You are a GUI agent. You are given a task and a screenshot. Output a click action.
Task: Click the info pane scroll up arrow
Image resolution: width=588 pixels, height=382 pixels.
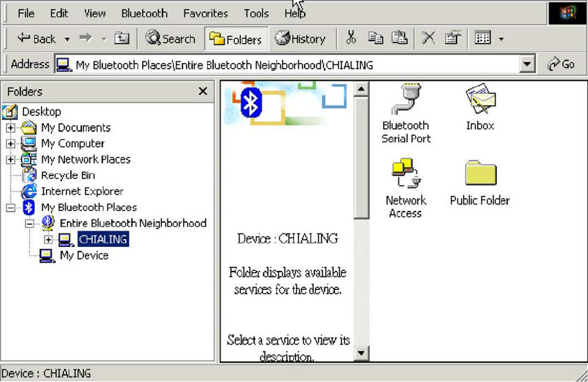360,89
